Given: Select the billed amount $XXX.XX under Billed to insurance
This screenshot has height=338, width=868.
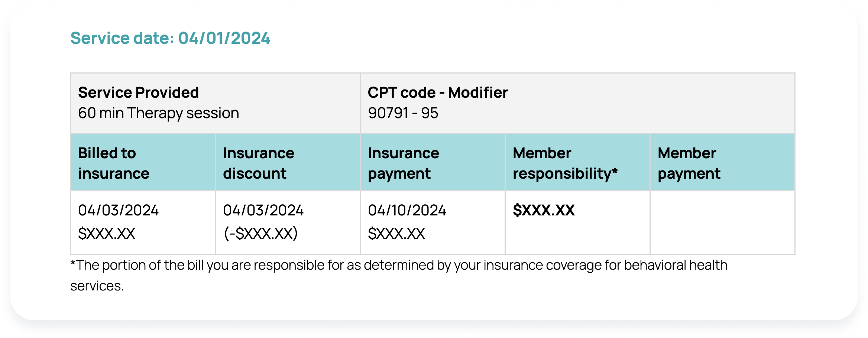Looking at the screenshot, I should (107, 234).
